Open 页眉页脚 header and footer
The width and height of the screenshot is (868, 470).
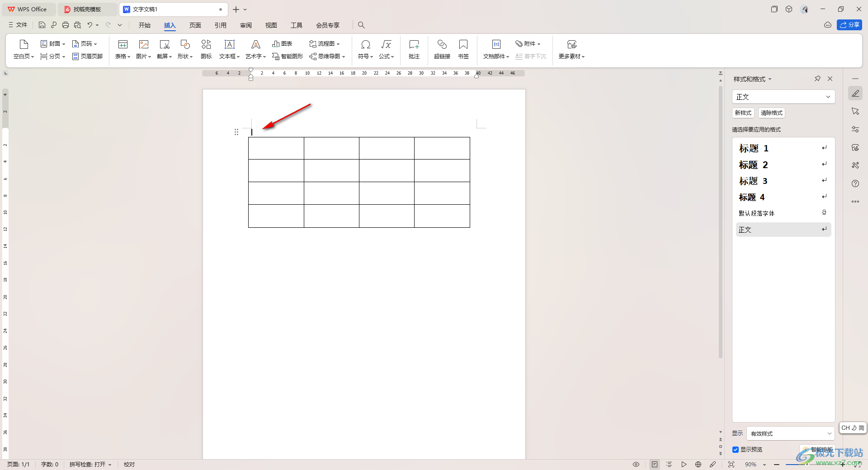point(87,56)
